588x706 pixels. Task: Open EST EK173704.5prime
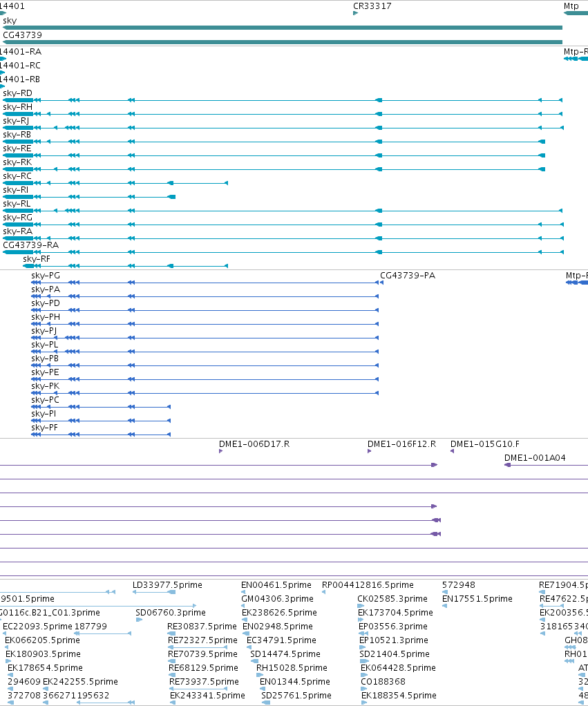pos(395,613)
